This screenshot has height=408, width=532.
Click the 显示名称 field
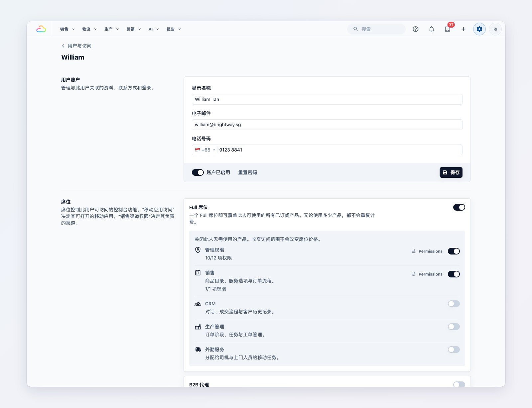point(327,99)
